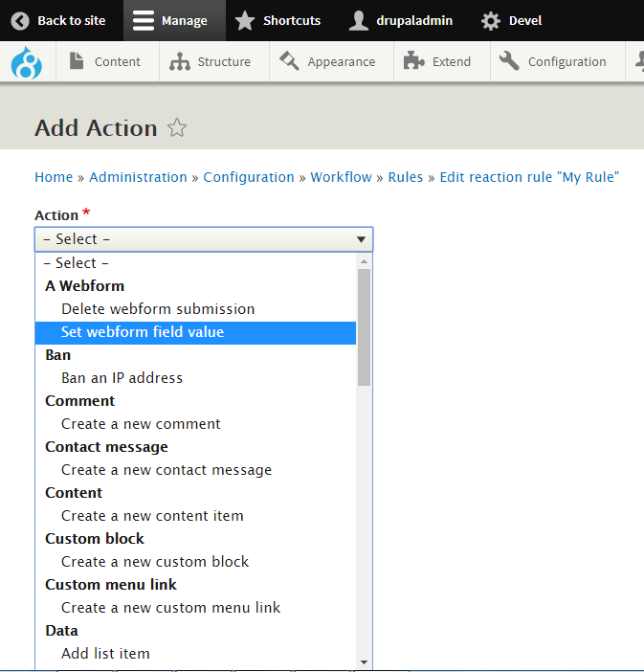
Task: Open the Configuration admin menu
Action: point(553,62)
